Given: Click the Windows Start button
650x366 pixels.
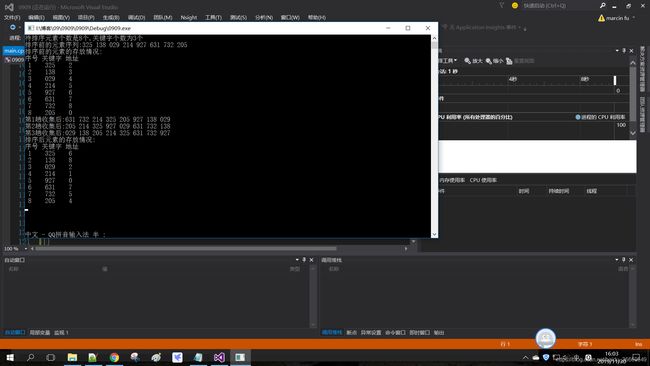Looking at the screenshot, I should tap(10, 357).
